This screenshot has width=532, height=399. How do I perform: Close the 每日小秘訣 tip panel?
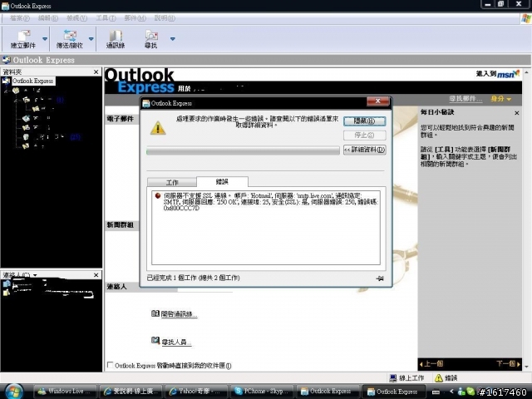point(517,113)
